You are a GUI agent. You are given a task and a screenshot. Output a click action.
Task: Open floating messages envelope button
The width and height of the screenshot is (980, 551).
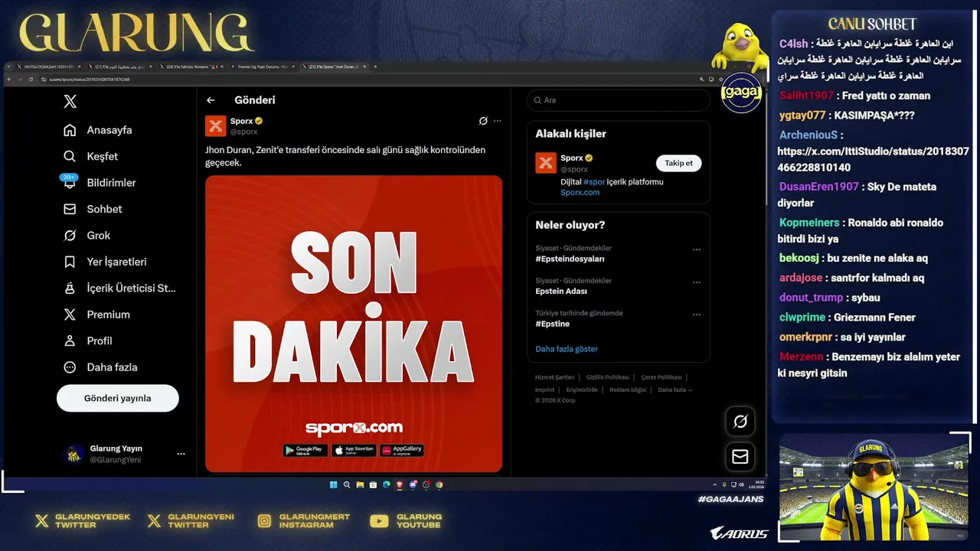tap(740, 457)
